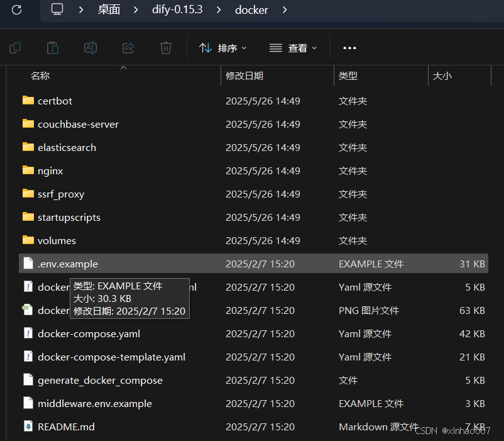The image size is (504, 441).
Task: Click the Share icon in the toolbar
Action: (x=128, y=48)
